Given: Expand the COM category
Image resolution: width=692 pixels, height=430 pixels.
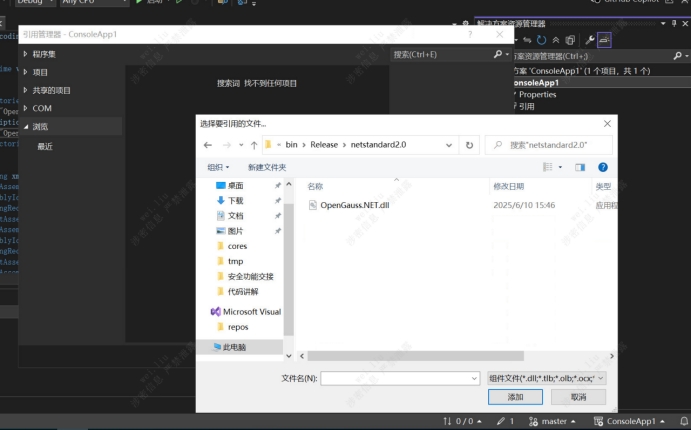Looking at the screenshot, I should (25, 108).
